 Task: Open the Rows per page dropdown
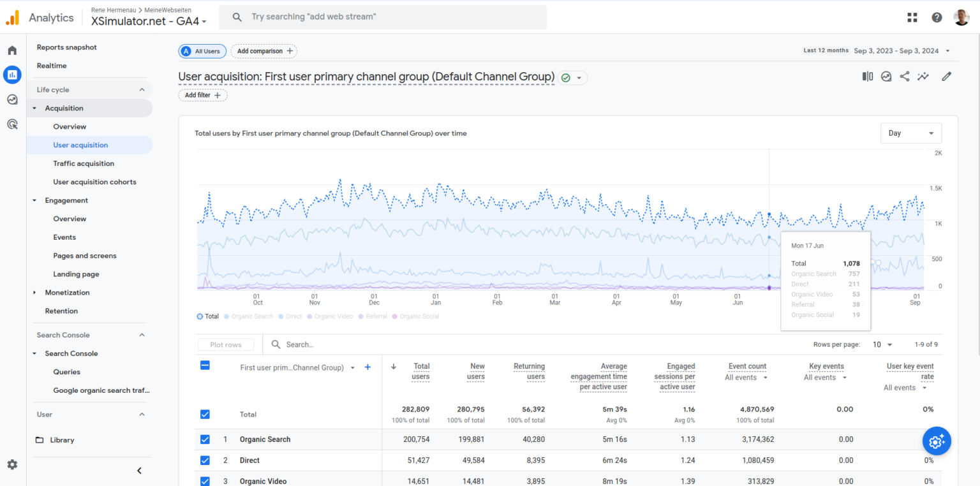[x=882, y=344]
